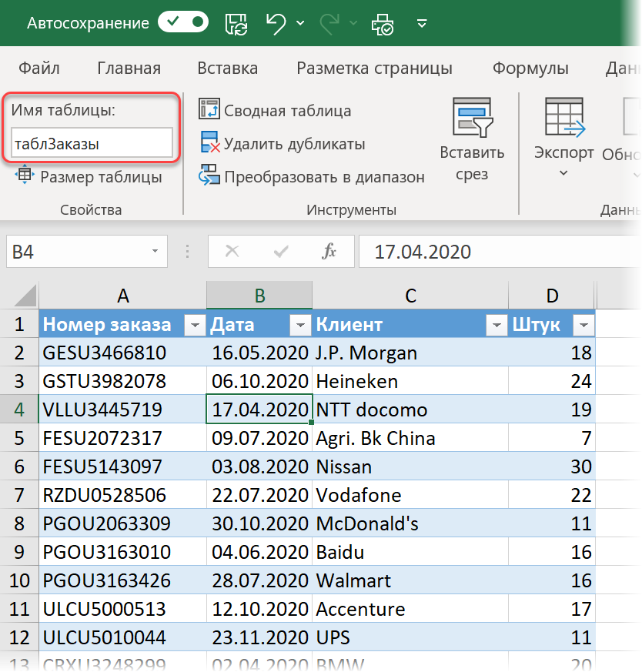The image size is (642, 672).
Task: Select column C header
Action: click(410, 296)
